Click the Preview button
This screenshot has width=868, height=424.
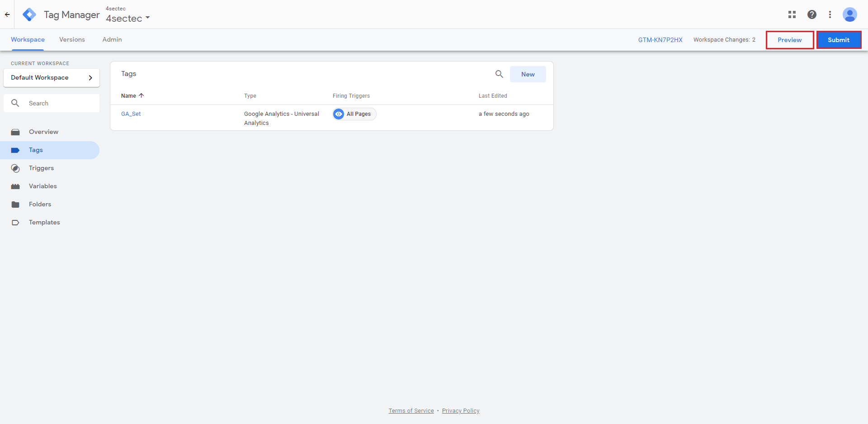point(790,40)
